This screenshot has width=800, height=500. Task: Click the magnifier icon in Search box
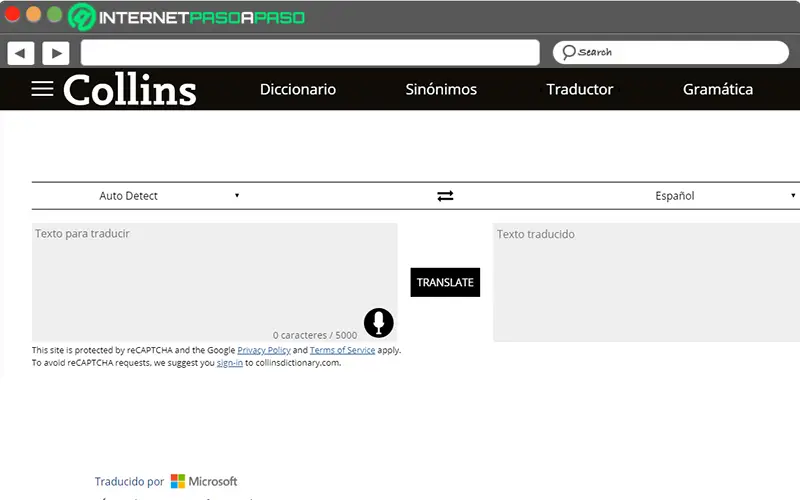pos(568,52)
